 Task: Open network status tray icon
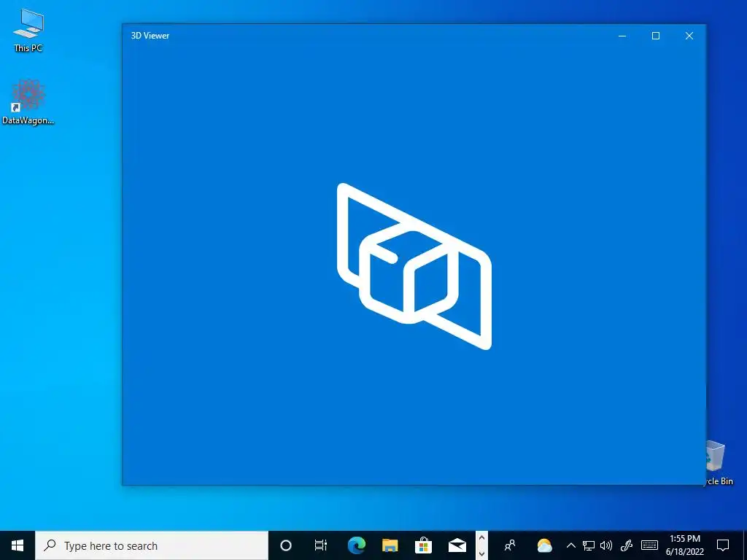coord(589,545)
